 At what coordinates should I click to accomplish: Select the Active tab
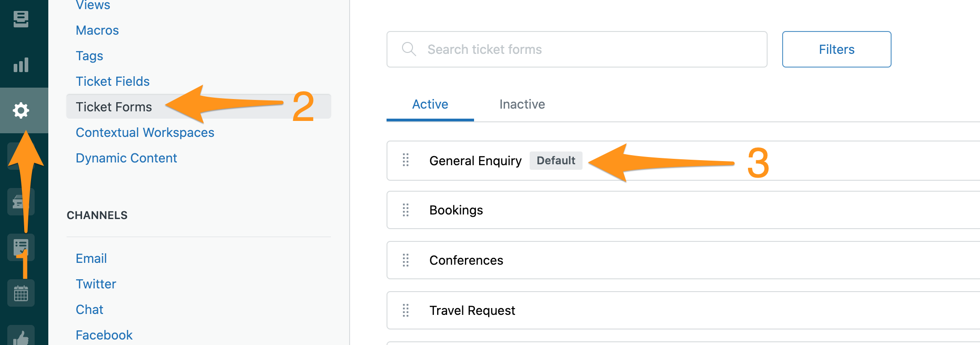point(430,105)
